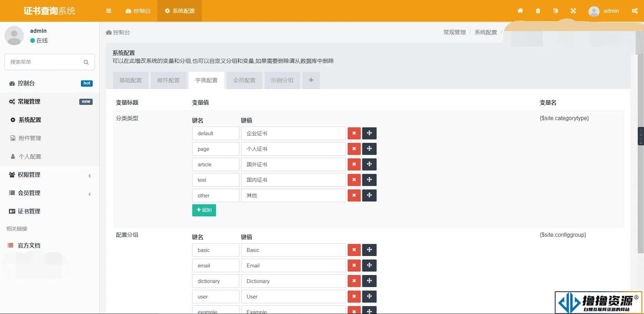The height and width of the screenshot is (314, 644).
Task: Click move handle for 'other' row
Action: pos(369,195)
